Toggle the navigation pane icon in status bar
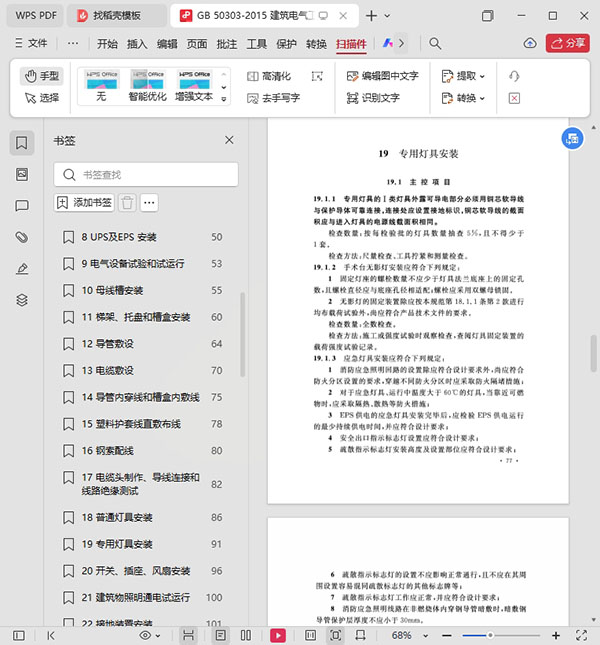This screenshot has width=600, height=645. pos(19,636)
